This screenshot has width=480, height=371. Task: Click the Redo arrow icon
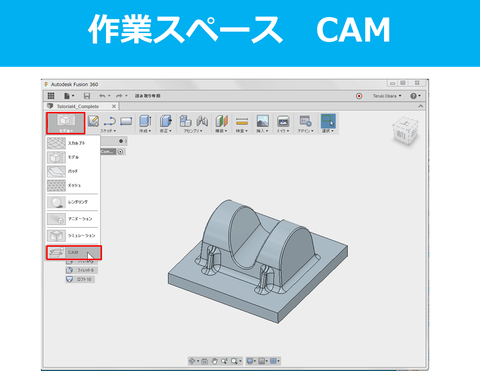click(x=119, y=96)
